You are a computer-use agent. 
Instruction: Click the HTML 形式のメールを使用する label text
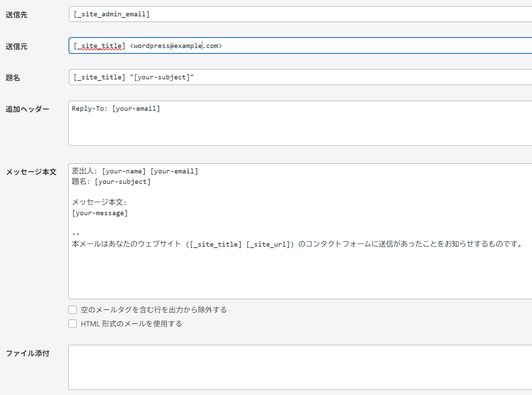click(x=131, y=324)
